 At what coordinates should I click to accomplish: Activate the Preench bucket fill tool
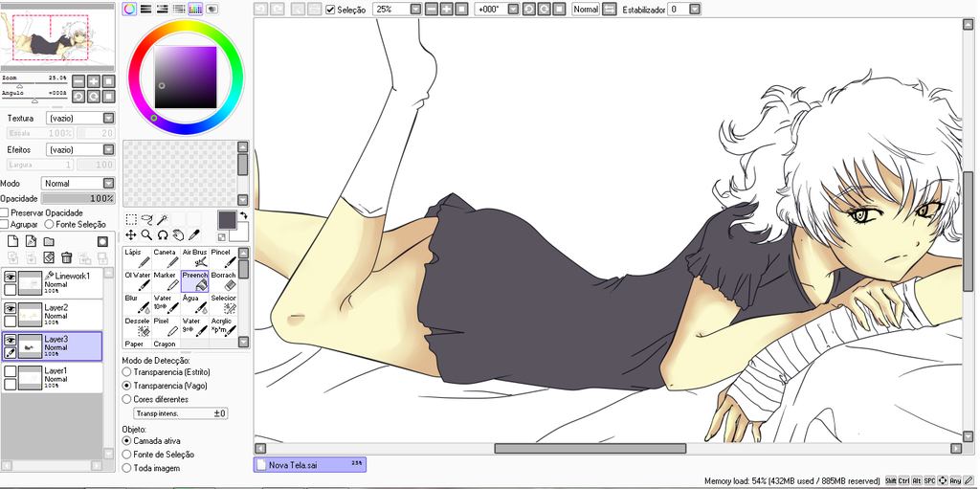pos(194,281)
